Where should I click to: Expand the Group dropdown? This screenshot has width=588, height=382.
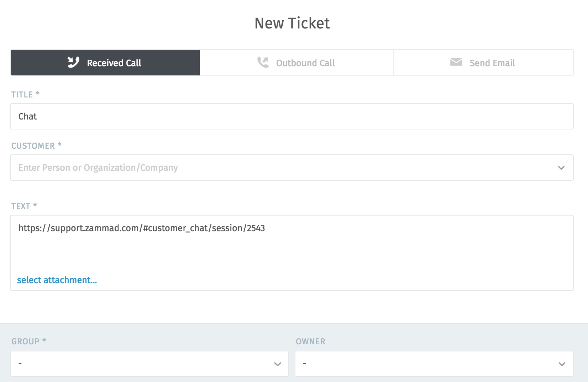(x=278, y=364)
